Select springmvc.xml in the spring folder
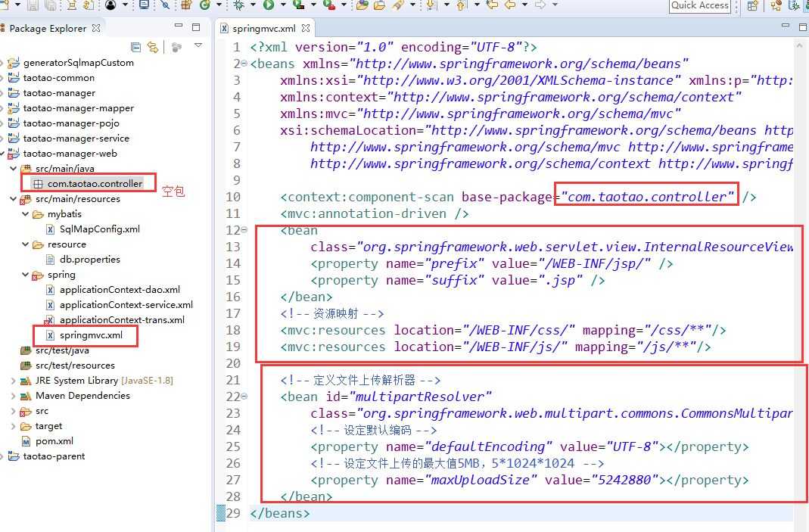This screenshot has height=532, width=809. click(92, 335)
